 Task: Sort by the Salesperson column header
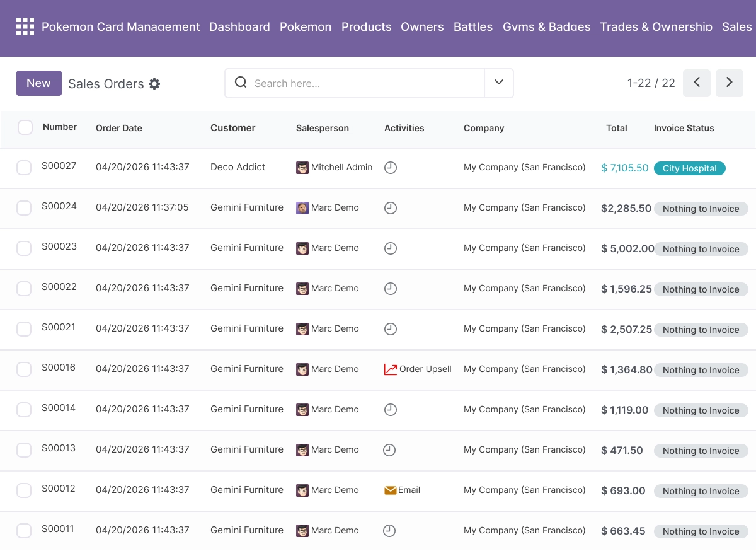(x=323, y=128)
